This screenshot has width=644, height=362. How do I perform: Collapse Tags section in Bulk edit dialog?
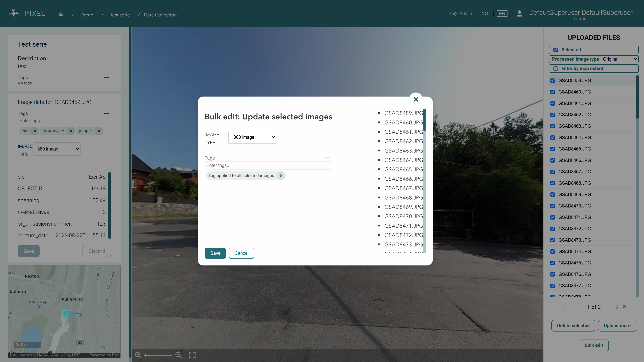(x=327, y=158)
